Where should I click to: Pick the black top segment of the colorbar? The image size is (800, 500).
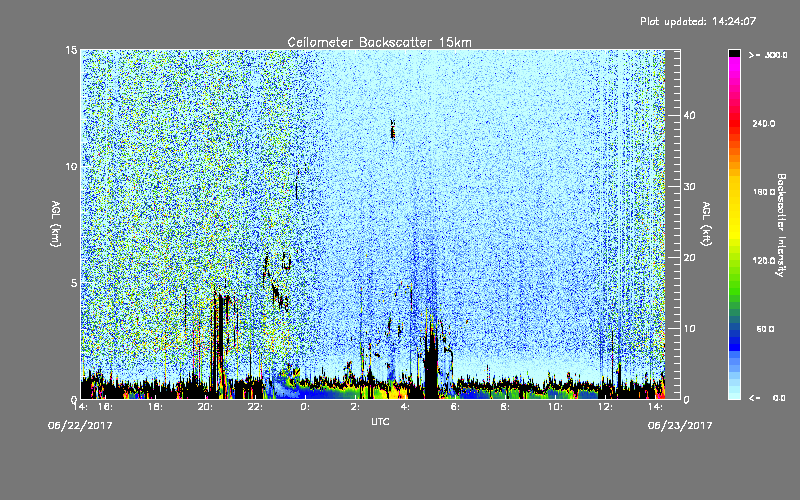(734, 53)
